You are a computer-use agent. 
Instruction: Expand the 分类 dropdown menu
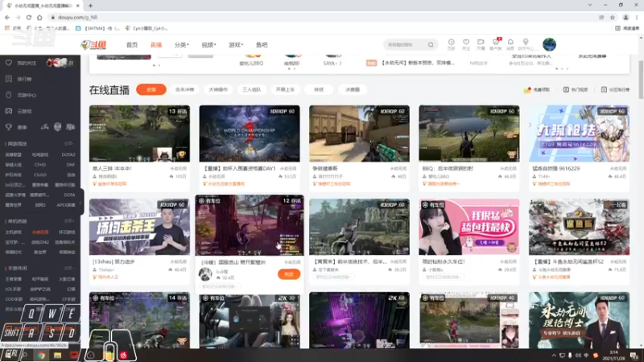tap(182, 45)
